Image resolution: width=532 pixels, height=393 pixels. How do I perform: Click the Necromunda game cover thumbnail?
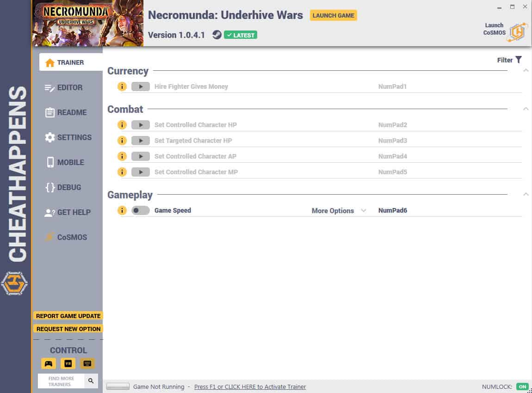(88, 23)
